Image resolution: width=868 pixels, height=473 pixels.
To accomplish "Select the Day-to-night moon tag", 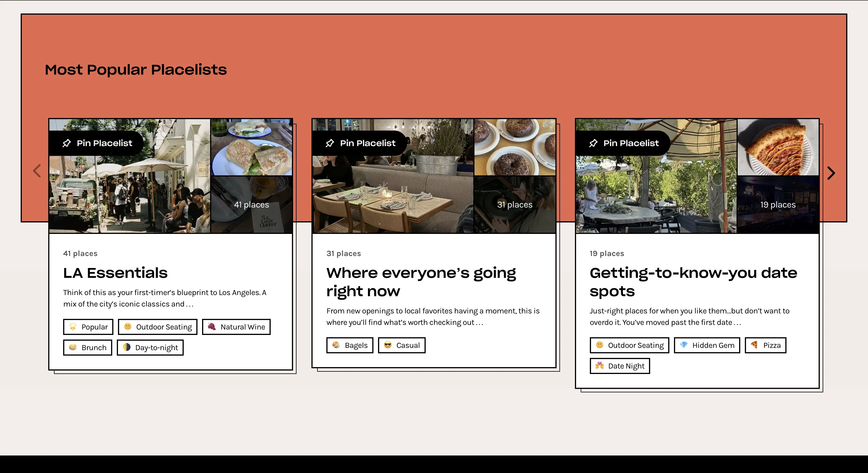I will [x=150, y=348].
